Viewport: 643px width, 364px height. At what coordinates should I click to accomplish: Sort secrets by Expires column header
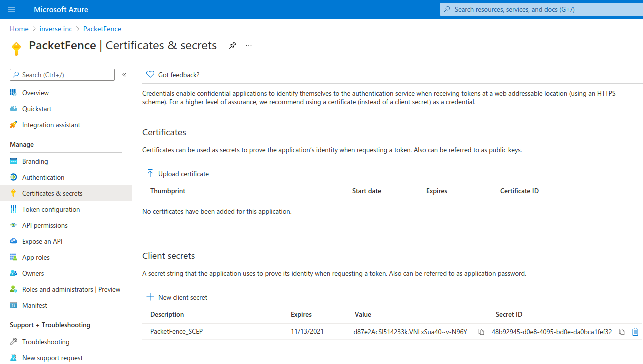[x=301, y=314]
